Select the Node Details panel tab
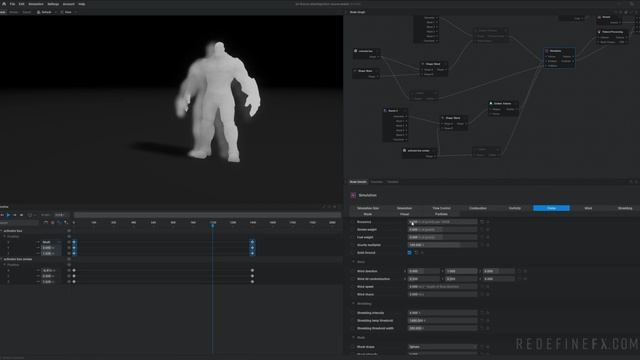 coord(358,182)
